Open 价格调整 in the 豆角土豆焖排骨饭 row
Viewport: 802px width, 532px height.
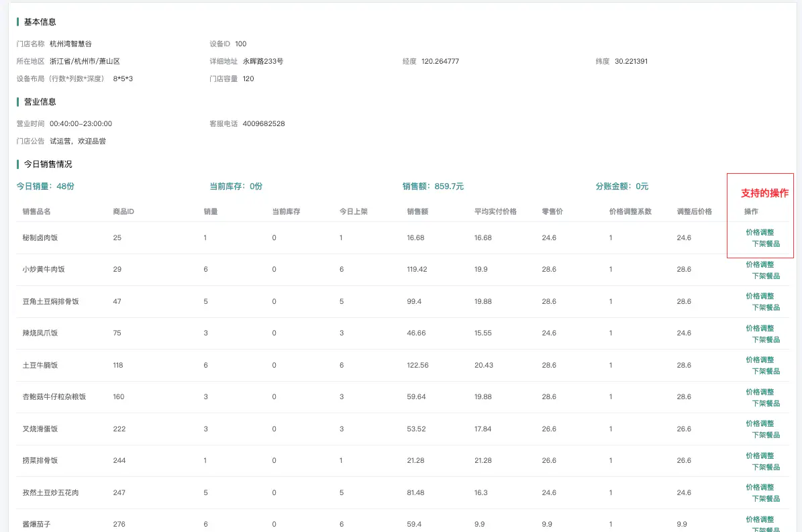pos(760,297)
